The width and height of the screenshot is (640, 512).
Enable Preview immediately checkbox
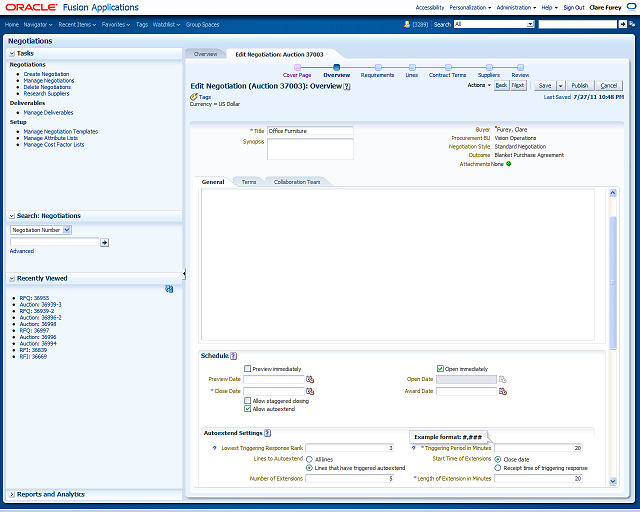coord(247,369)
